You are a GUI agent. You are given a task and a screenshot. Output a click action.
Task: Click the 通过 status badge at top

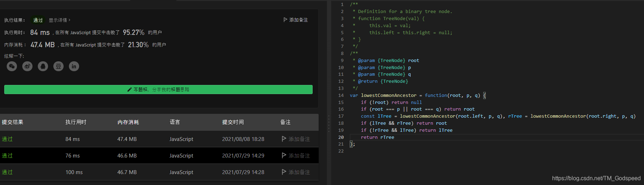(x=38, y=20)
